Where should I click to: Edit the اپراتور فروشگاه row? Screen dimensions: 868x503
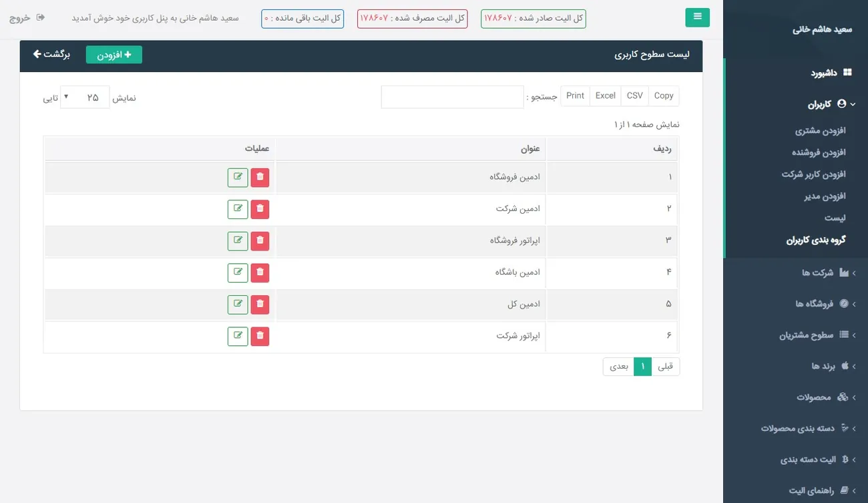(238, 241)
